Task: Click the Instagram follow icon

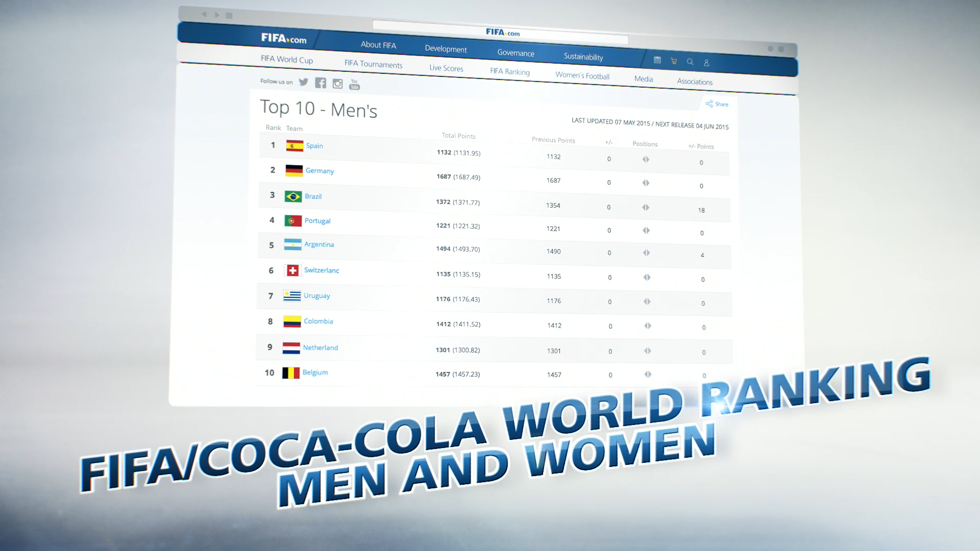Action: tap(337, 84)
